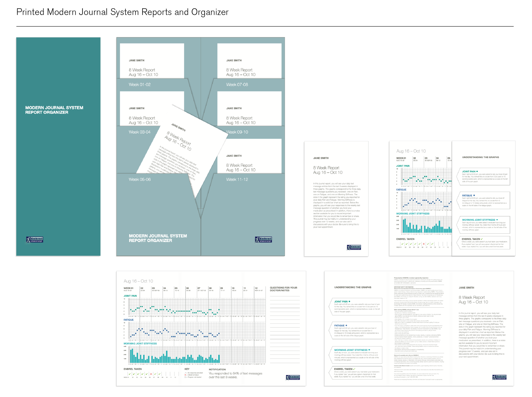Click the 'Prescription ENBREL is taken (given) by injection' heading
Screen dimensions: 532x397
click(x=411, y=278)
